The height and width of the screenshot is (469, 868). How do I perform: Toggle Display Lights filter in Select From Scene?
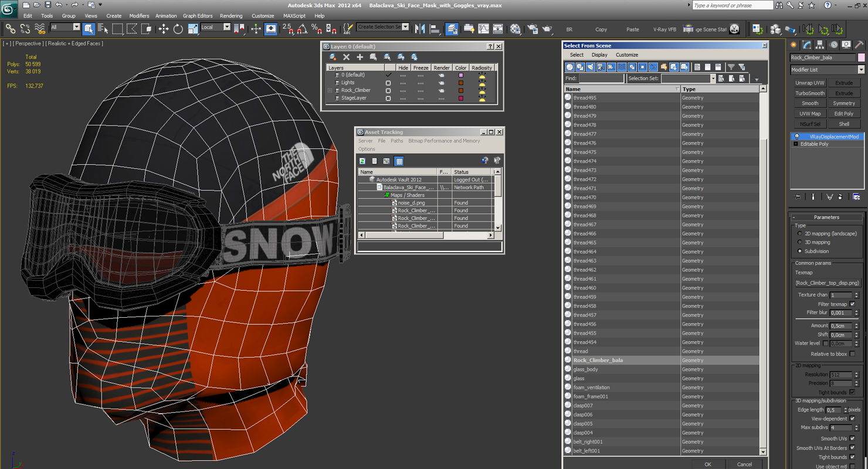pos(590,67)
